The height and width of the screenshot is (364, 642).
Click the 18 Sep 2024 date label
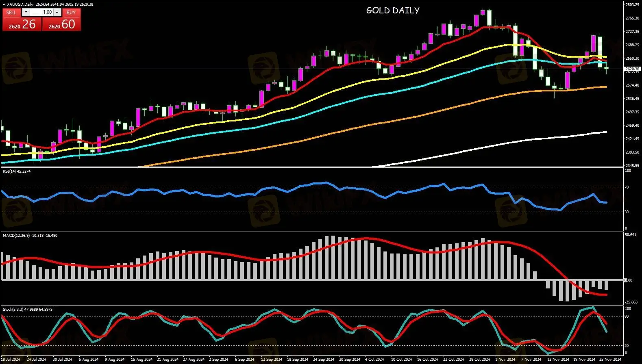(298, 360)
